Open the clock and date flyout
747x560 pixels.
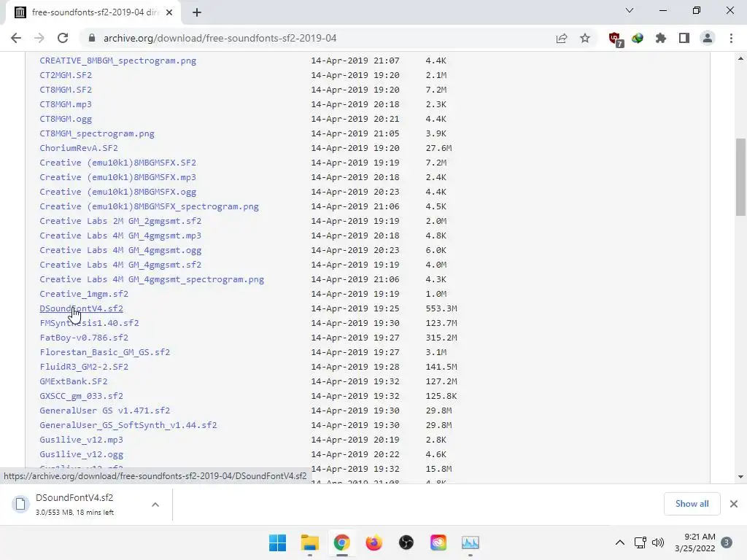click(x=695, y=542)
